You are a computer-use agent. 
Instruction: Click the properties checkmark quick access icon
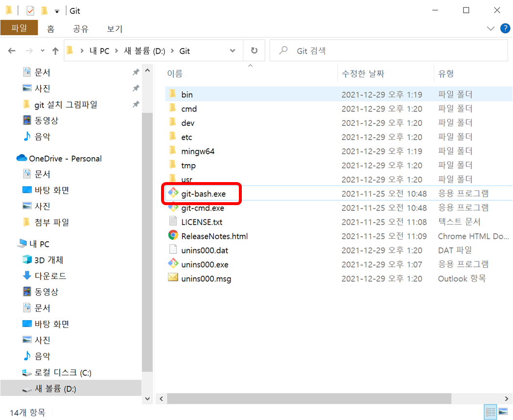click(x=30, y=11)
